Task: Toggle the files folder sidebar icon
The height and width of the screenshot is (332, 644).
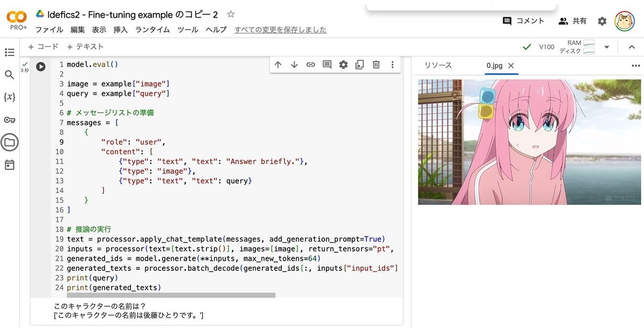Action: [x=9, y=142]
